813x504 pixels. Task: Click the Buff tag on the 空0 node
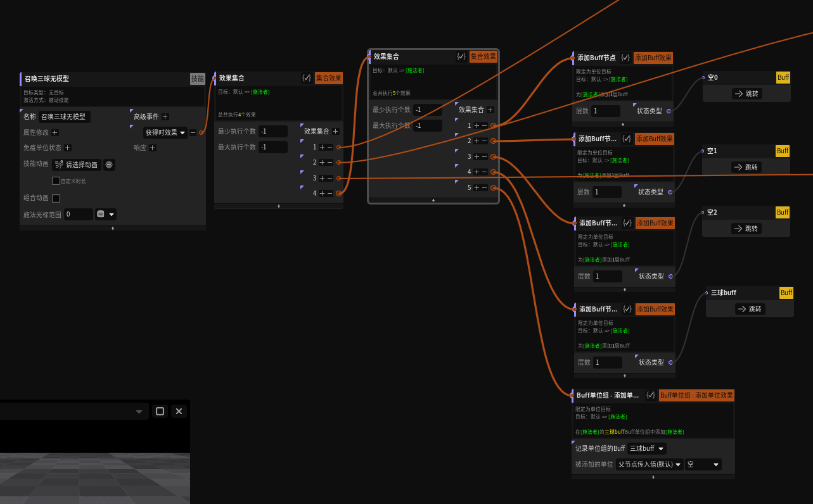point(783,77)
